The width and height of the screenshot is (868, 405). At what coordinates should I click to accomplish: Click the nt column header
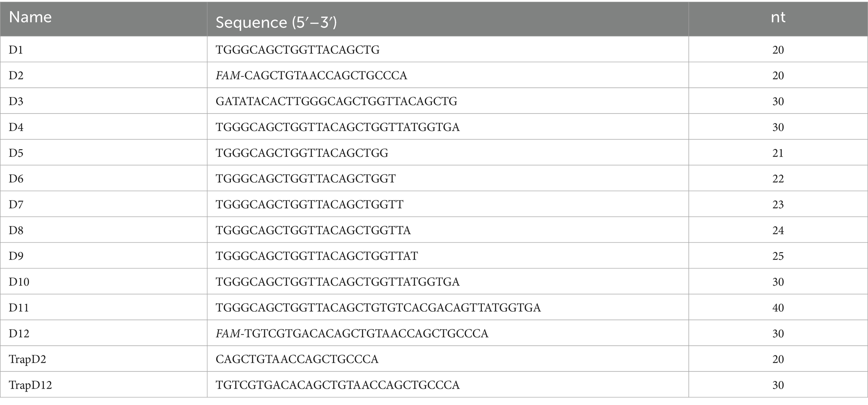click(778, 18)
